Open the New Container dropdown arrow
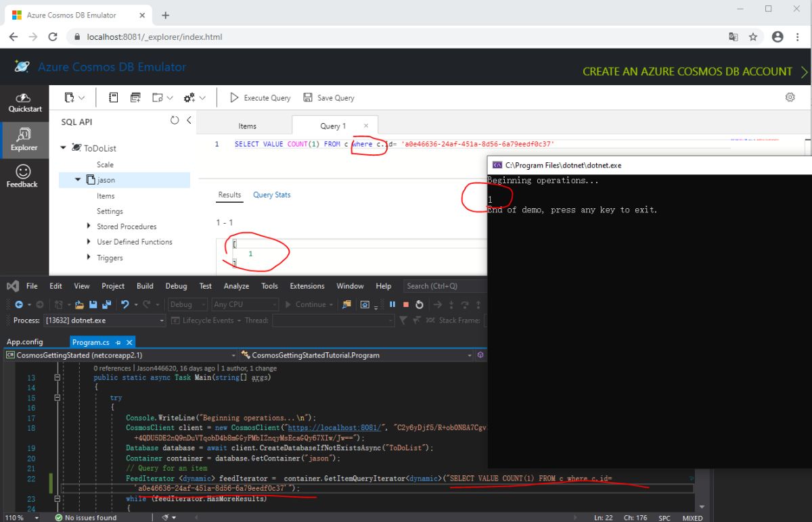Image resolution: width=812 pixels, height=522 pixels. [x=82, y=98]
